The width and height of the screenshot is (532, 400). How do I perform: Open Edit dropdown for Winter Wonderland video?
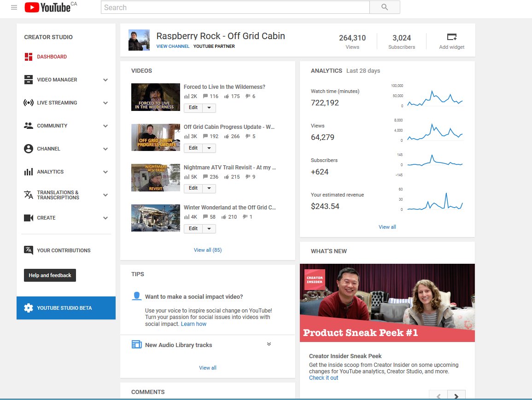[209, 229]
